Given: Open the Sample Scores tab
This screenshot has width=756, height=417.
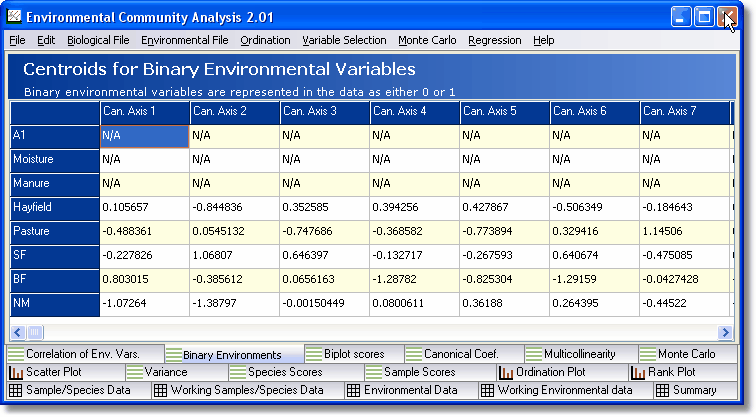Looking at the screenshot, I should click(x=430, y=372).
